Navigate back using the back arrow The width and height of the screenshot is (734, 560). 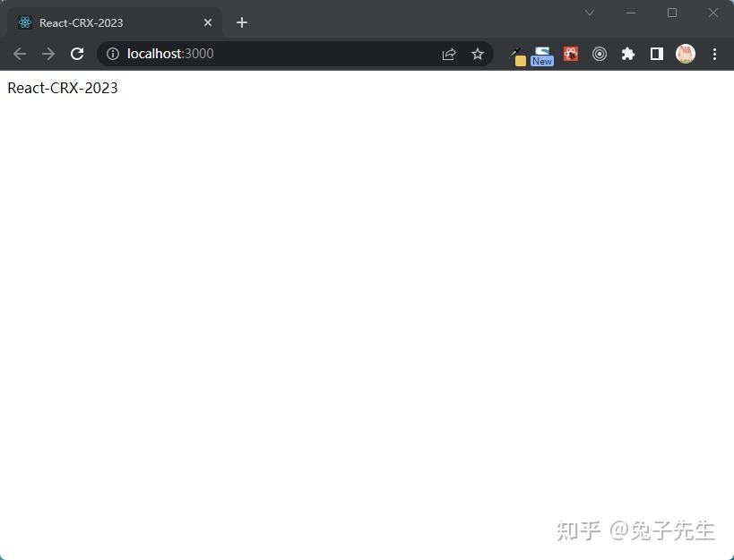[x=20, y=54]
